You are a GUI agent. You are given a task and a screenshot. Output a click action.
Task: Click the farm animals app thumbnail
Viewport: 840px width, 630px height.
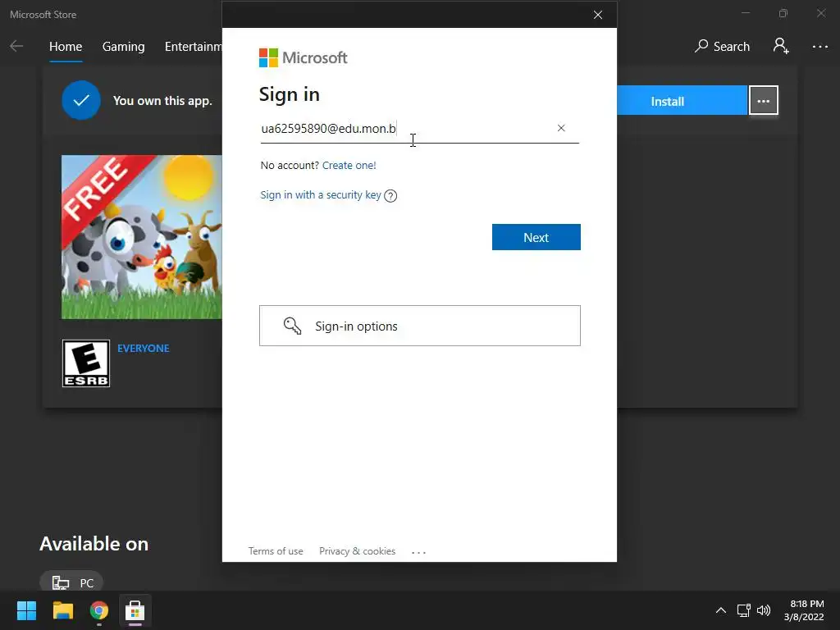click(x=141, y=237)
